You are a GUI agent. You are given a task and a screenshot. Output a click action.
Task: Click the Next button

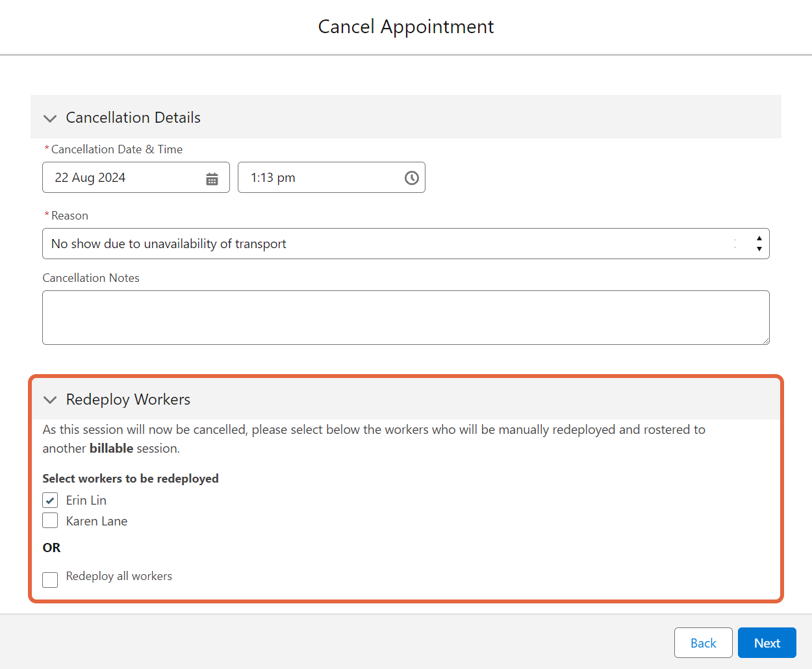pyautogui.click(x=767, y=642)
